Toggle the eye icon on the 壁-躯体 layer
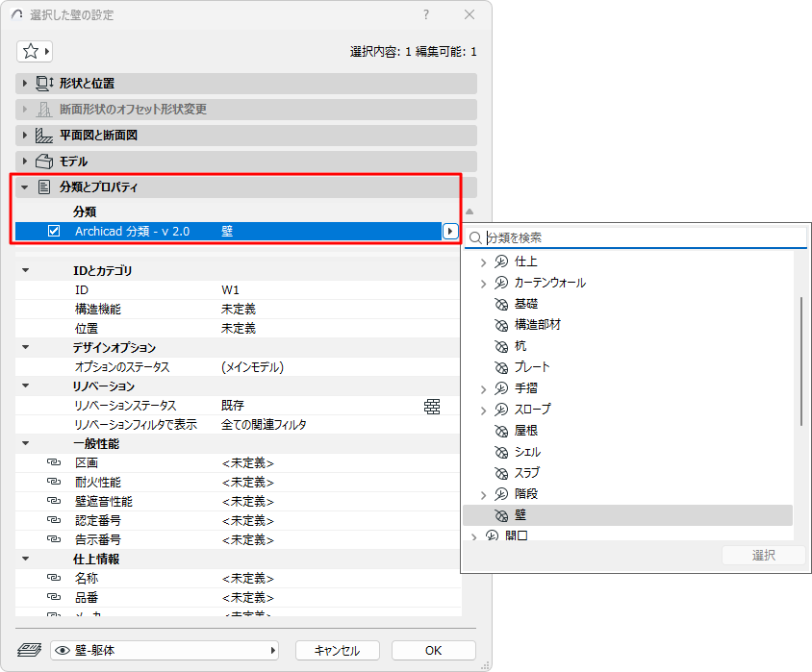Image resolution: width=812 pixels, height=672 pixels. [63, 650]
